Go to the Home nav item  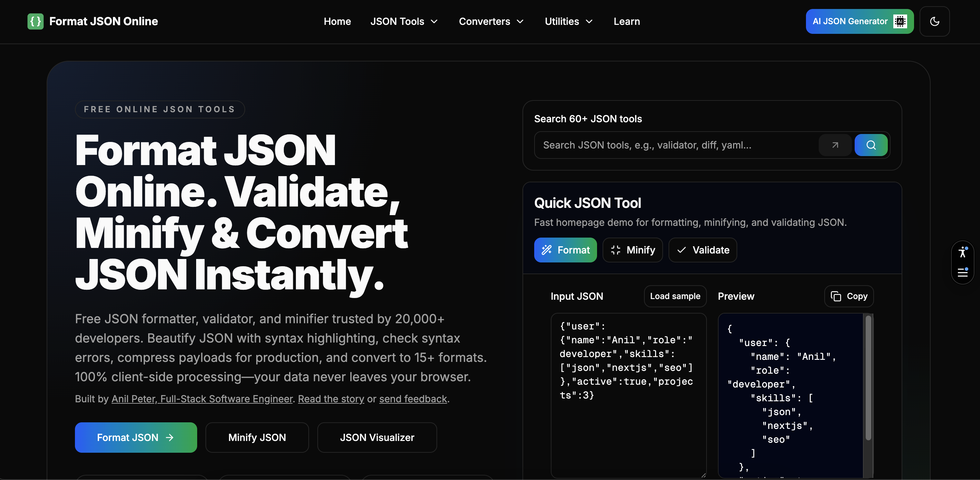coord(337,21)
